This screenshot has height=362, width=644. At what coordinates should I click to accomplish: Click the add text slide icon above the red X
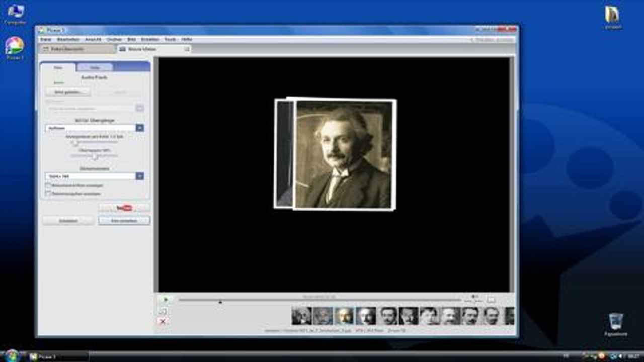point(163,311)
